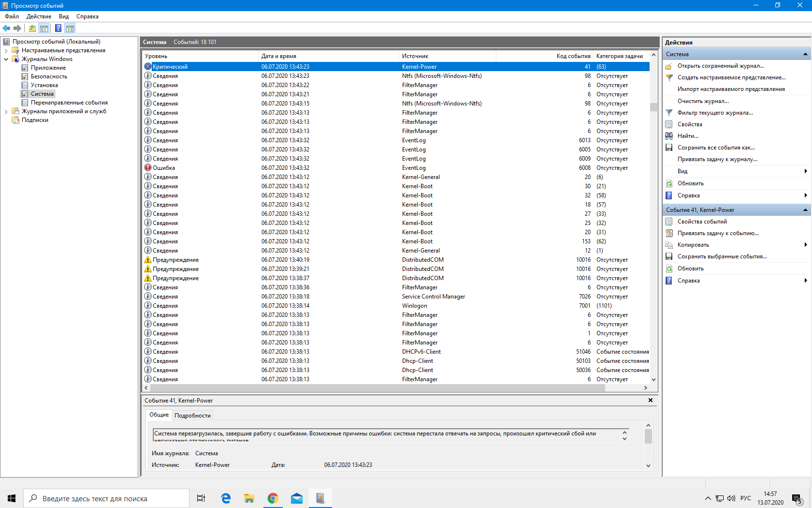The width and height of the screenshot is (812, 508).
Task: Click the Forward arrow toolbar icon
Action: point(17,28)
